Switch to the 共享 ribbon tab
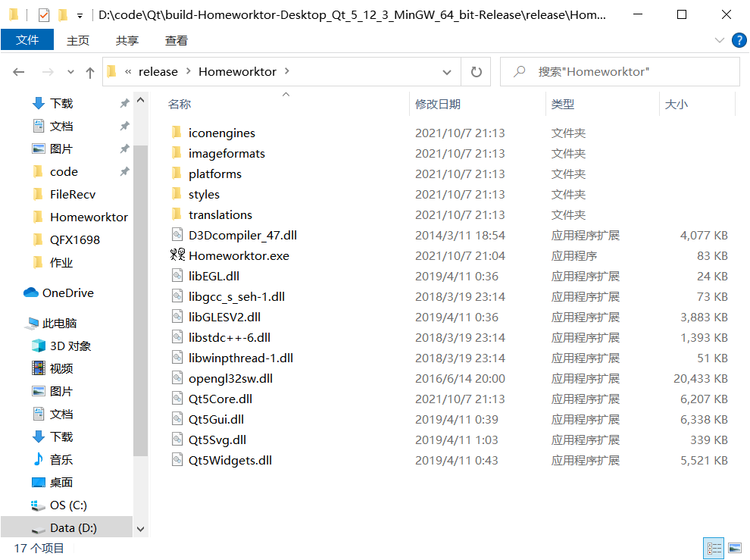Image resolution: width=750 pixels, height=560 pixels. pyautogui.click(x=127, y=41)
